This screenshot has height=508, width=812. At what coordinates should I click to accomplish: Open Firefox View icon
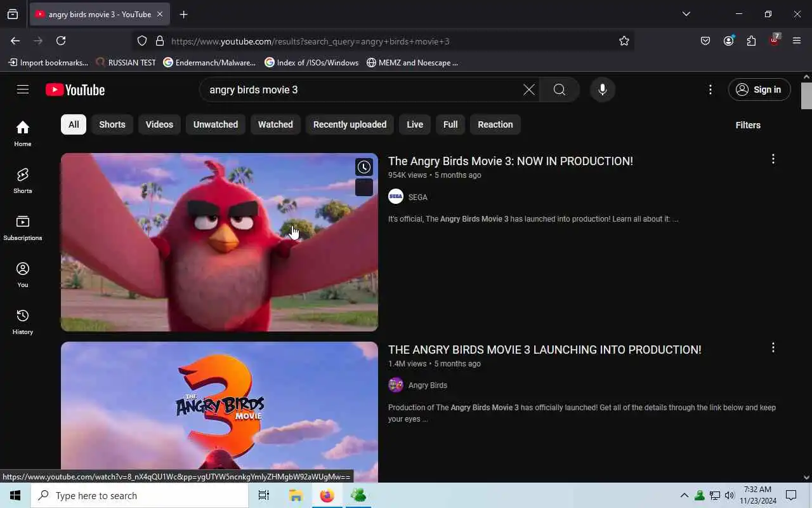pos(13,14)
